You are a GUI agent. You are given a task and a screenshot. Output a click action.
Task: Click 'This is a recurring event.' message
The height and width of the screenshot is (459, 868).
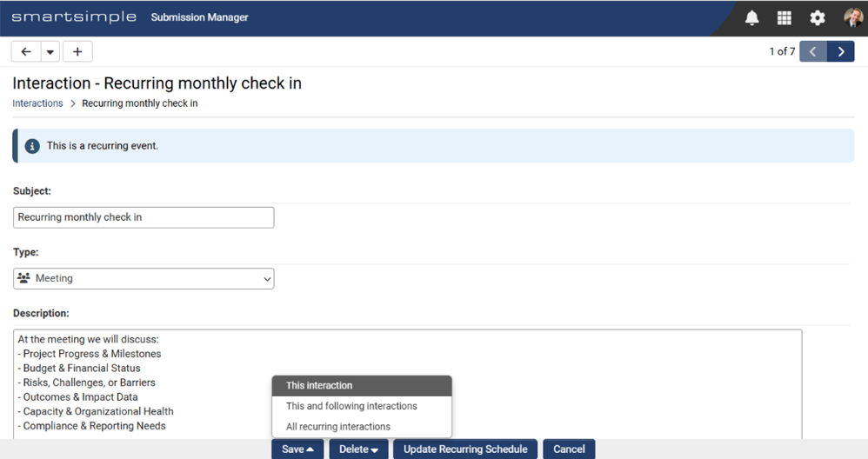click(x=103, y=146)
